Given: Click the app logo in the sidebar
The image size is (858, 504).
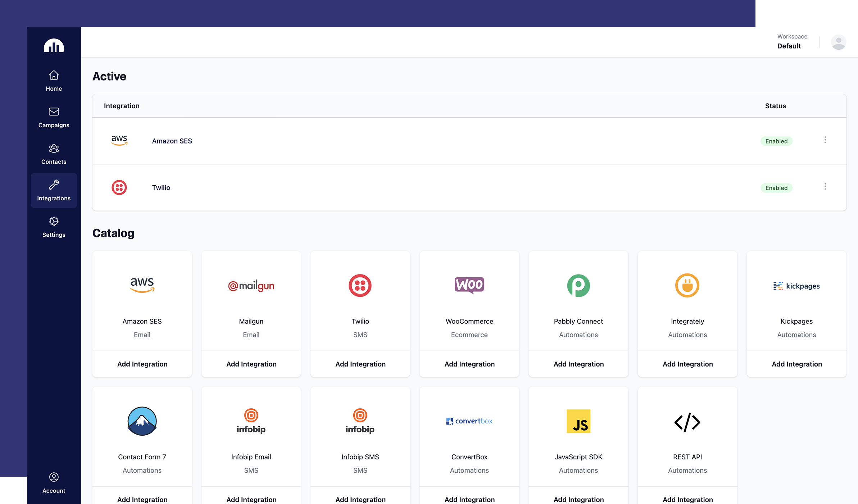Looking at the screenshot, I should [x=54, y=46].
